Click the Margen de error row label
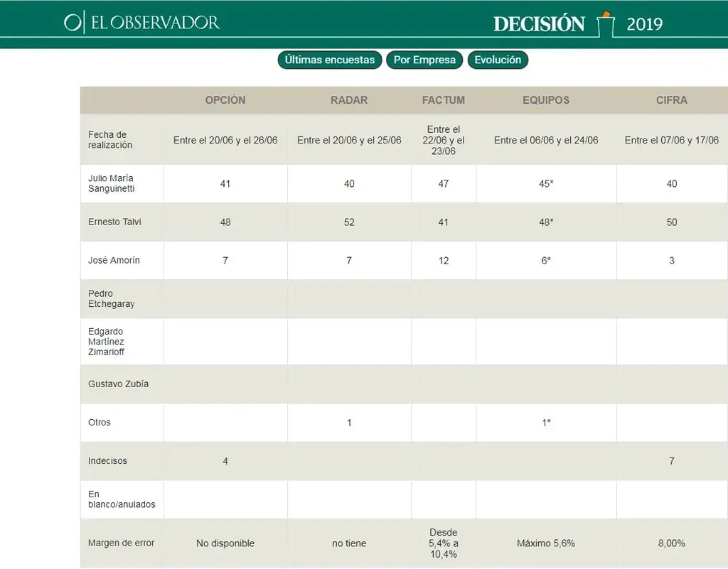 coord(122,543)
